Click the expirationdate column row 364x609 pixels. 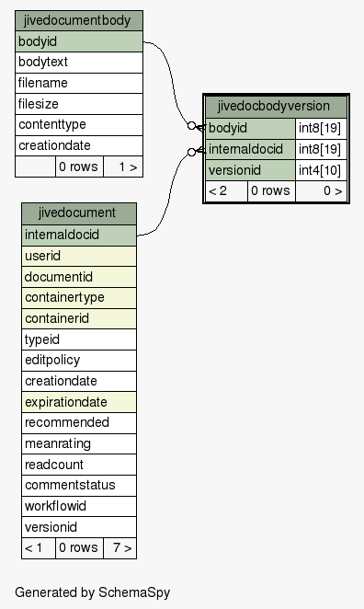tap(79, 402)
